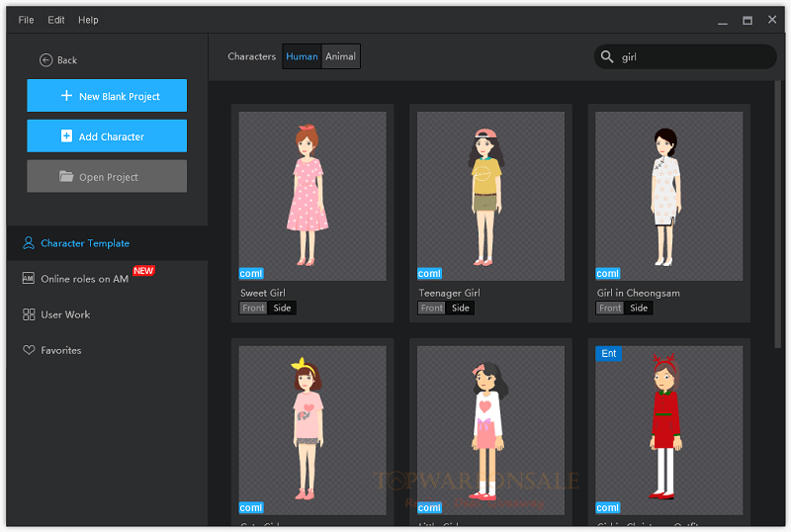Image resolution: width=791 pixels, height=532 pixels.
Task: Switch to the Animal characters tab
Action: tap(340, 56)
